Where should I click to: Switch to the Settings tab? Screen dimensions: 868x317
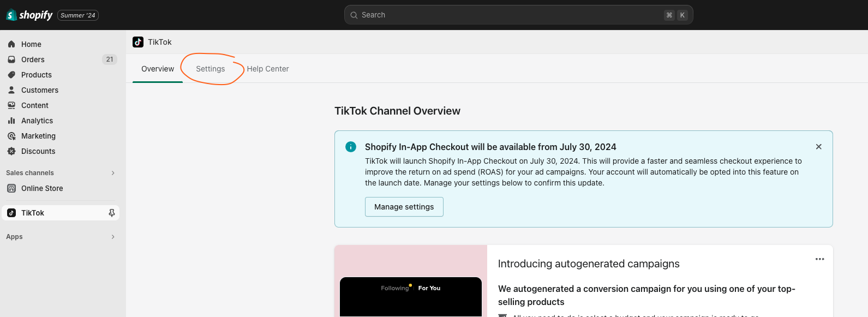pos(210,69)
